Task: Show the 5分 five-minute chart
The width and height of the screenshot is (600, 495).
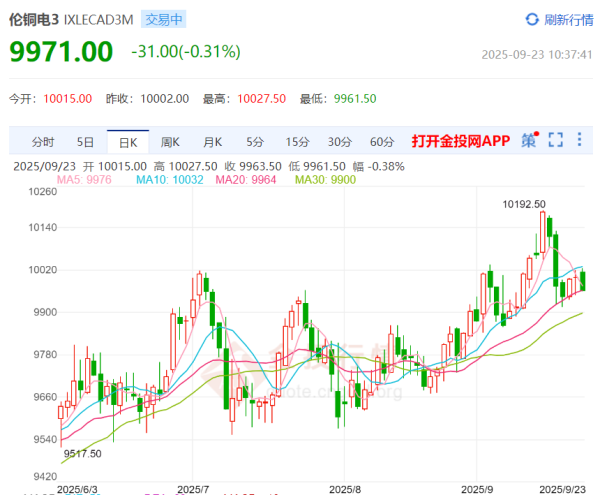Action: [255, 141]
